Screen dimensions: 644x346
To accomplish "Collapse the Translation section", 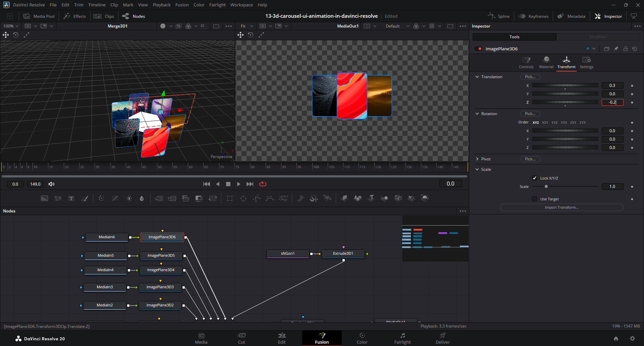I will click(477, 77).
